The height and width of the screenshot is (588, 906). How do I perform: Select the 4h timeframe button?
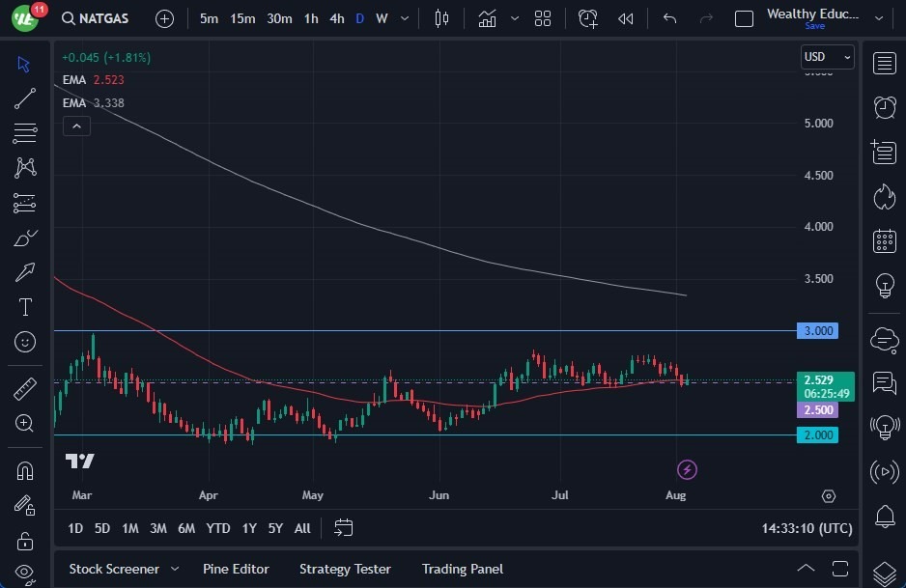tap(336, 18)
